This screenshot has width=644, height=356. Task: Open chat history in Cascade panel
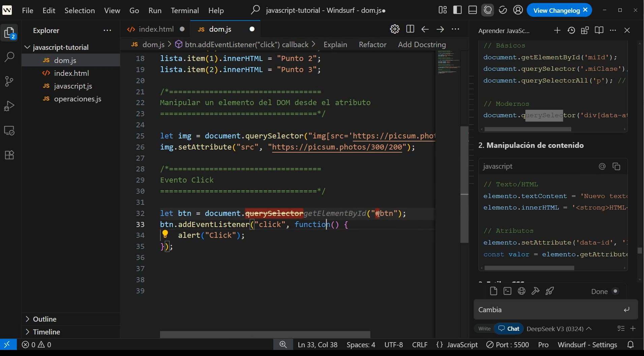(x=571, y=30)
